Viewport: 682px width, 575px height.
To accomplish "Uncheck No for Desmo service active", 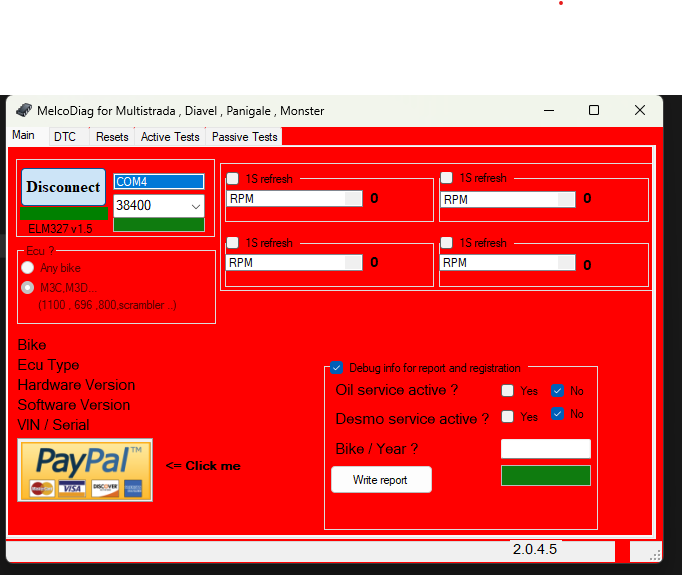I will [558, 414].
